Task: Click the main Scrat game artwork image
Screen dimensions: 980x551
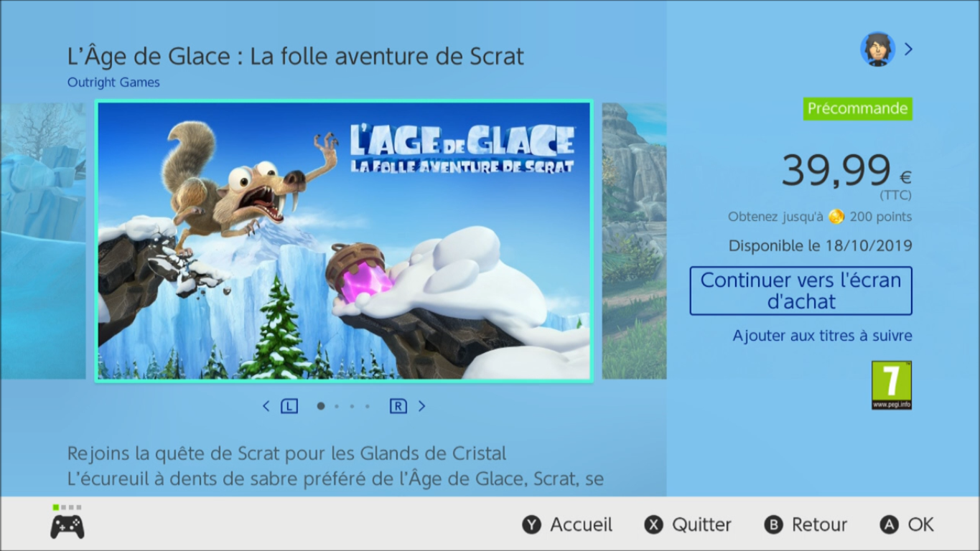Action: coord(344,241)
